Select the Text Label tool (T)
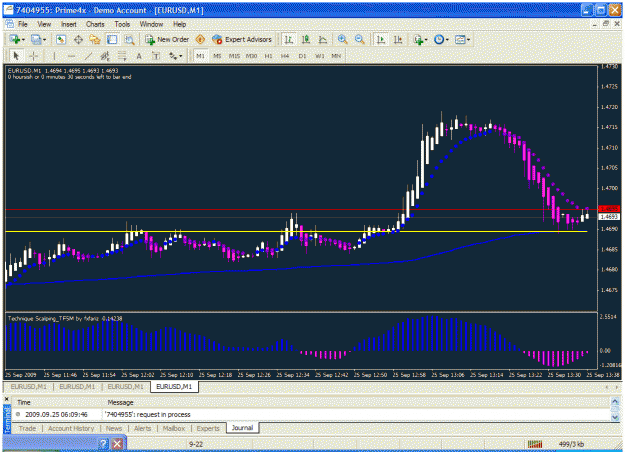625x452 pixels. pyautogui.click(x=156, y=56)
